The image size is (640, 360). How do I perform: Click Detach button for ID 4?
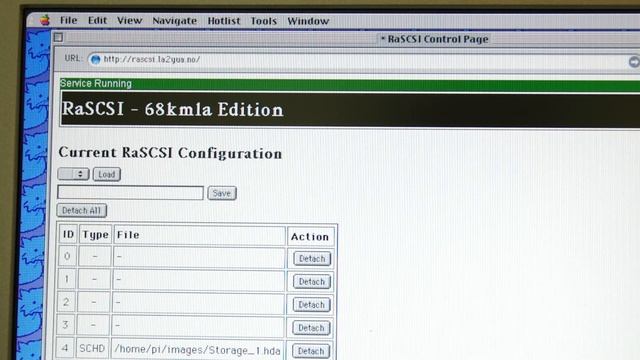click(310, 351)
